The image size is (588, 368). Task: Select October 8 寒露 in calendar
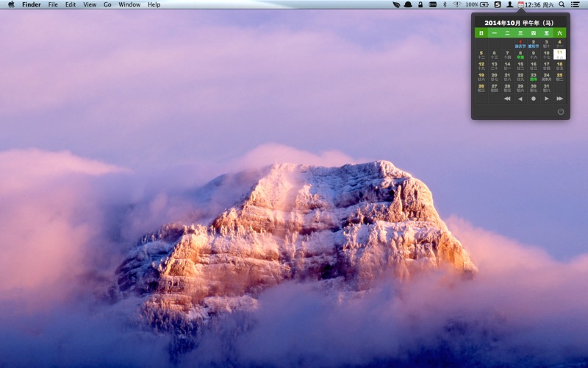coord(520,54)
